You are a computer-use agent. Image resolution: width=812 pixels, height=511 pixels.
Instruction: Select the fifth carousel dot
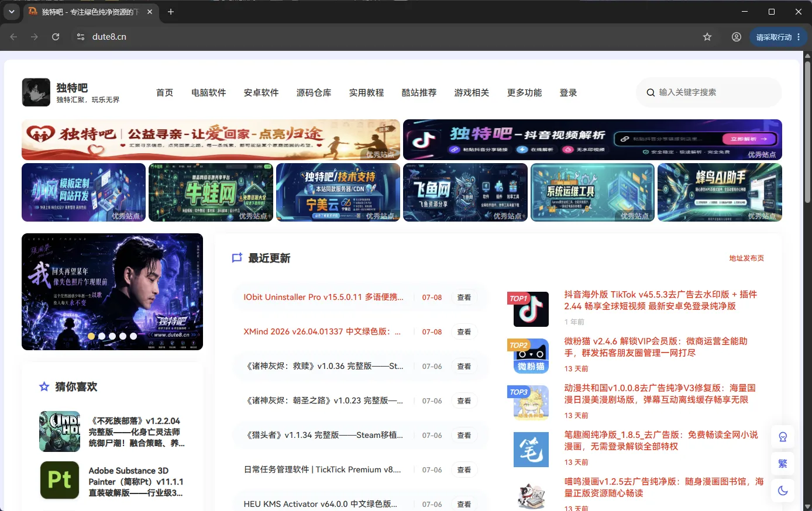[133, 336]
